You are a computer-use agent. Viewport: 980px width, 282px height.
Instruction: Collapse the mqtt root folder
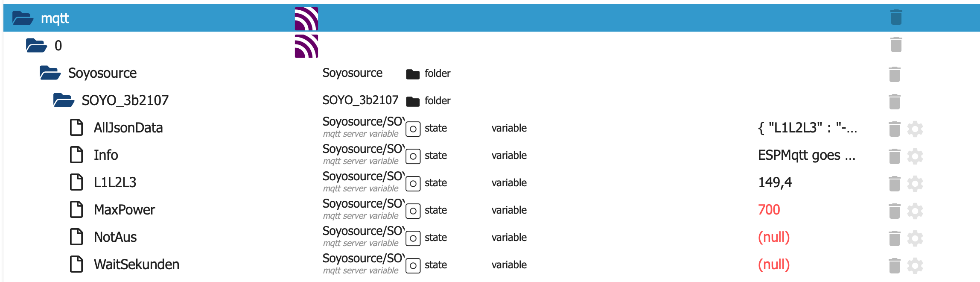coord(23,18)
